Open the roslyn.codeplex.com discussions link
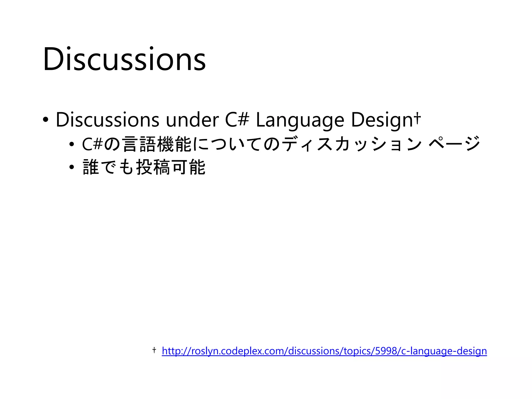This screenshot has width=532, height=399. (x=324, y=351)
